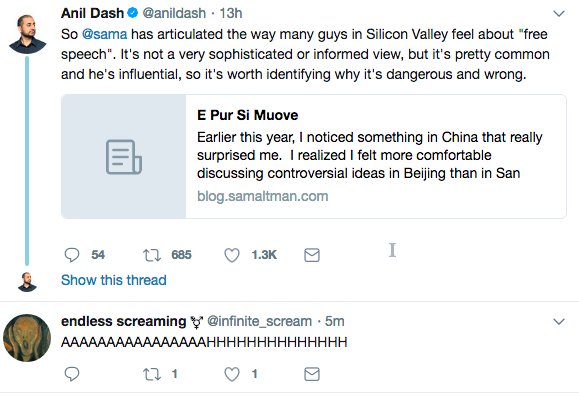This screenshot has height=396, width=579.
Task: Retweet the endless screaming tweet
Action: [152, 374]
